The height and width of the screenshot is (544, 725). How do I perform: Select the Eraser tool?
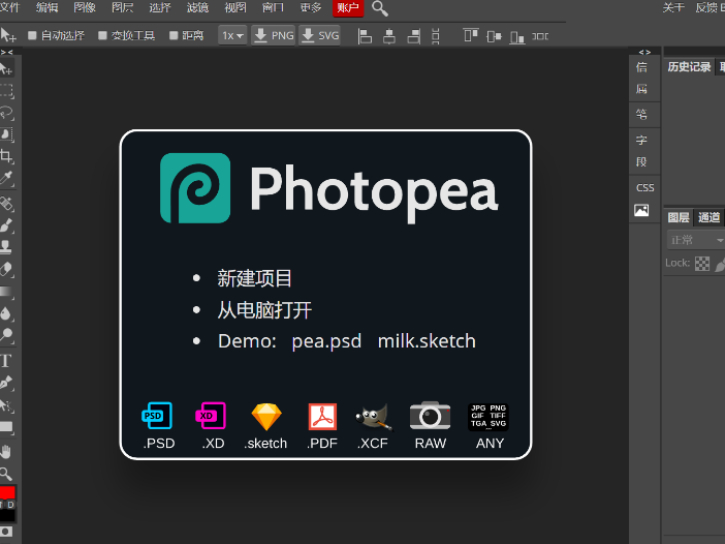click(x=6, y=269)
